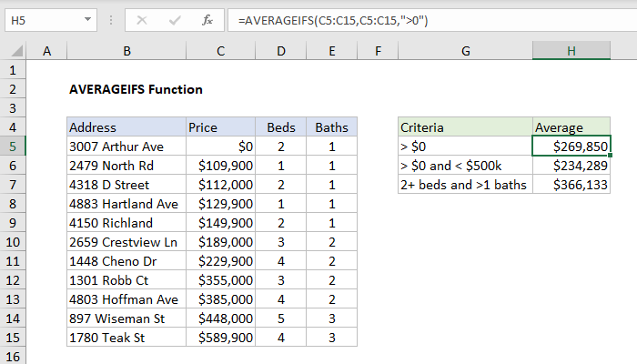The image size is (637, 364).
Task: Click the $385,000 price cell
Action: click(x=220, y=299)
